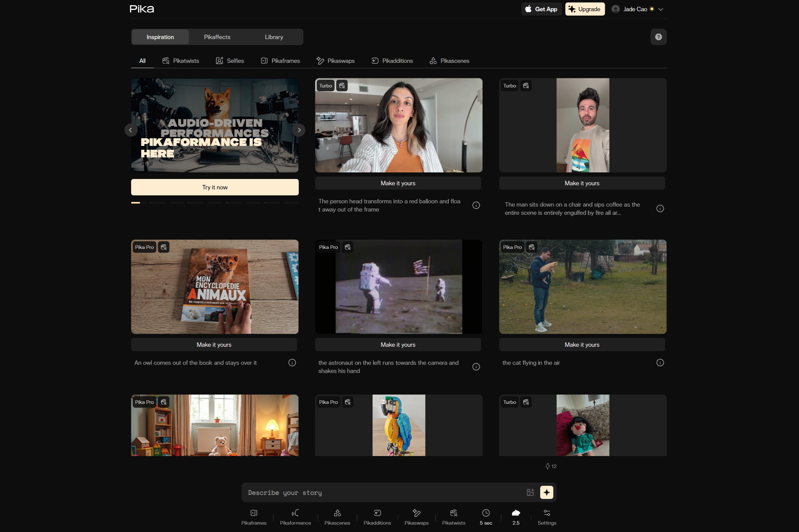The width and height of the screenshot is (799, 532).
Task: Show info for the coffee and fire prompt
Action: pyautogui.click(x=660, y=209)
